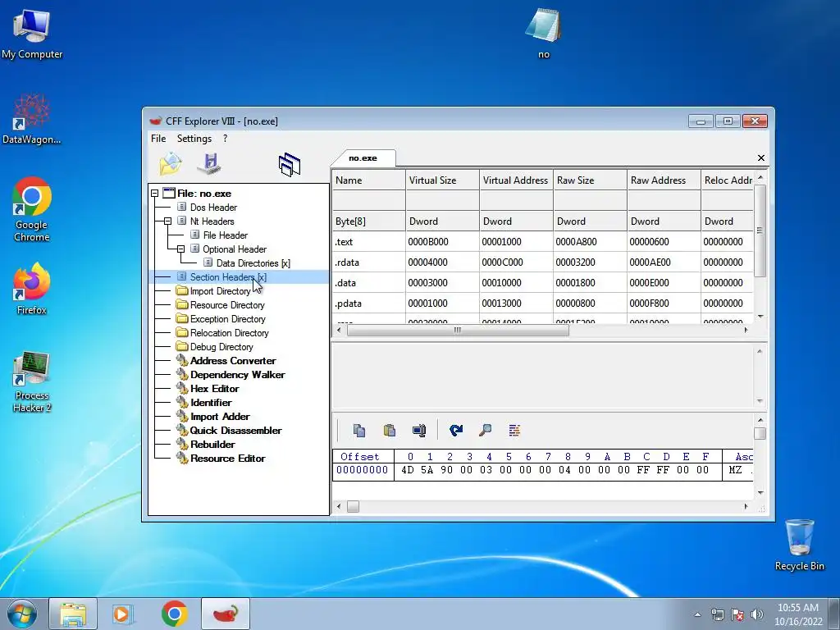Open Windows Media Player taskbar icon

click(123, 614)
